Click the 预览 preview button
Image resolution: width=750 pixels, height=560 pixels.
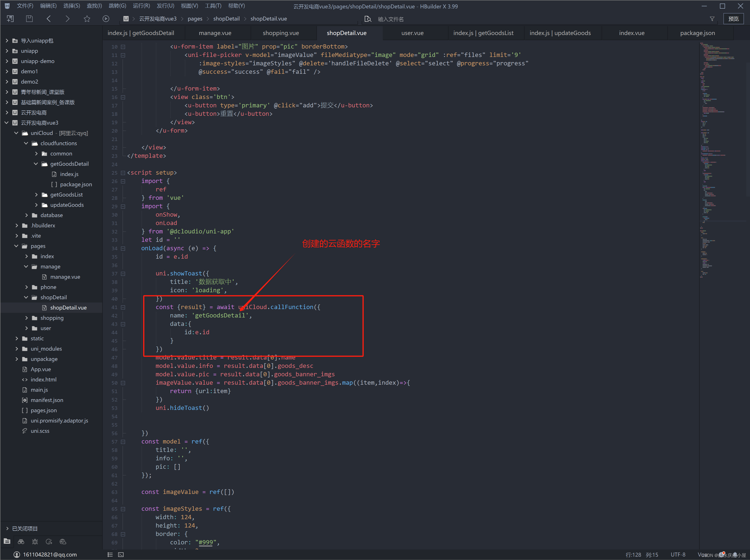733,19
